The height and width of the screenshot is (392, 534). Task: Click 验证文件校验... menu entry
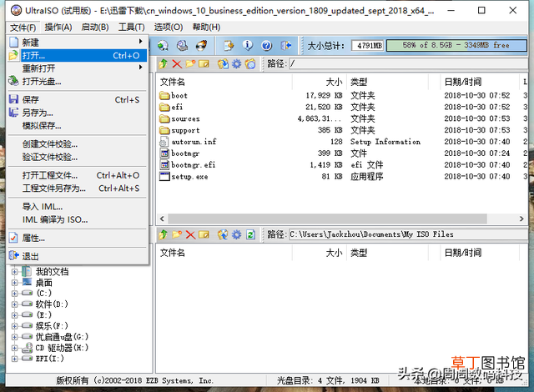[78, 157]
